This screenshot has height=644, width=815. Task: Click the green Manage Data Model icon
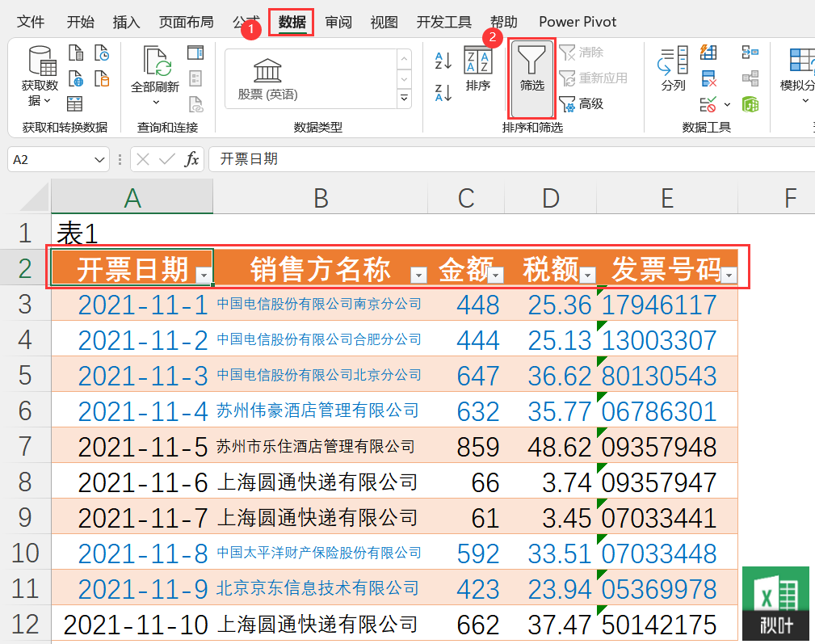tap(750, 104)
